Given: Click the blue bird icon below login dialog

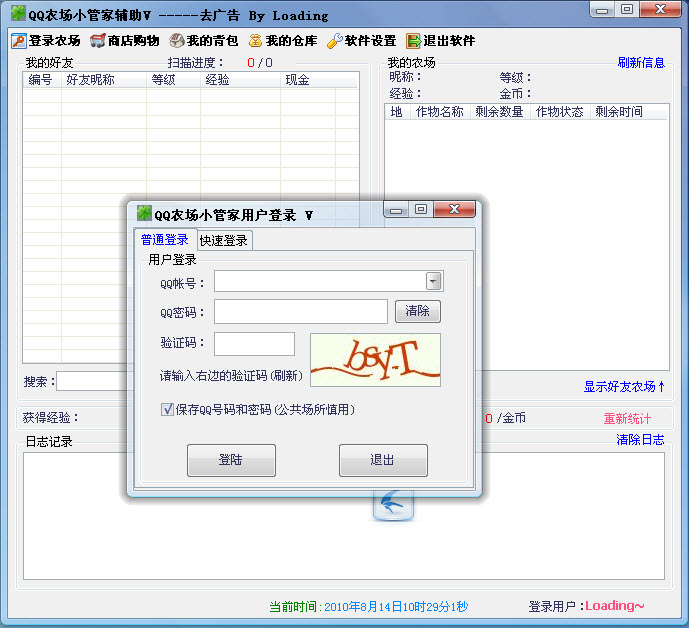Looking at the screenshot, I should (393, 505).
